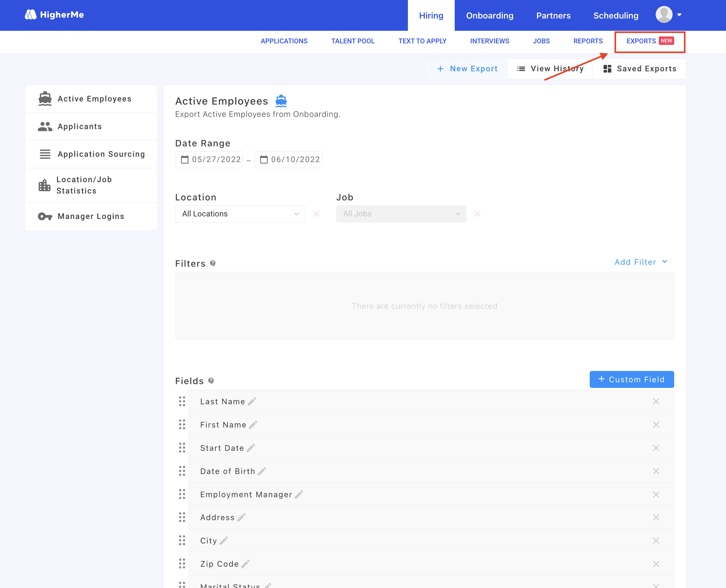Click the drag handle for First Name field
The width and height of the screenshot is (726, 588).
coord(182,425)
